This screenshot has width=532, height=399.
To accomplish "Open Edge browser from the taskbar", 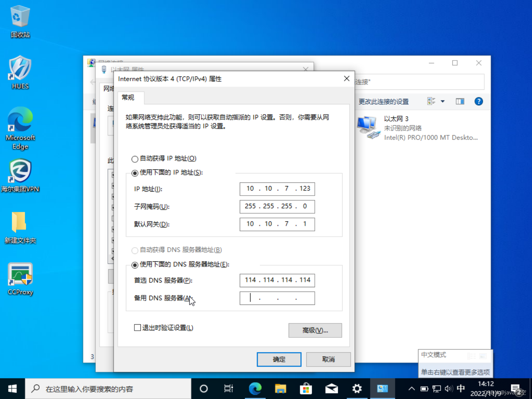I will coord(255,389).
